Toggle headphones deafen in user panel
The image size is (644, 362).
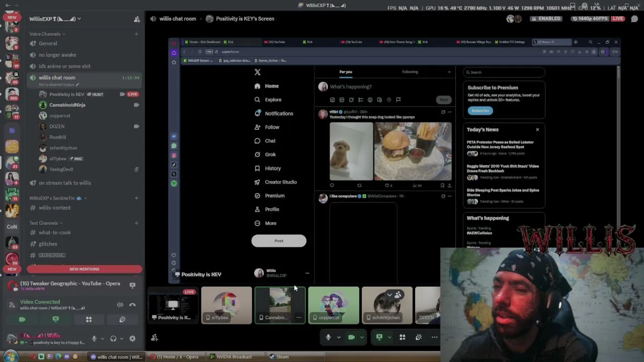(x=114, y=339)
